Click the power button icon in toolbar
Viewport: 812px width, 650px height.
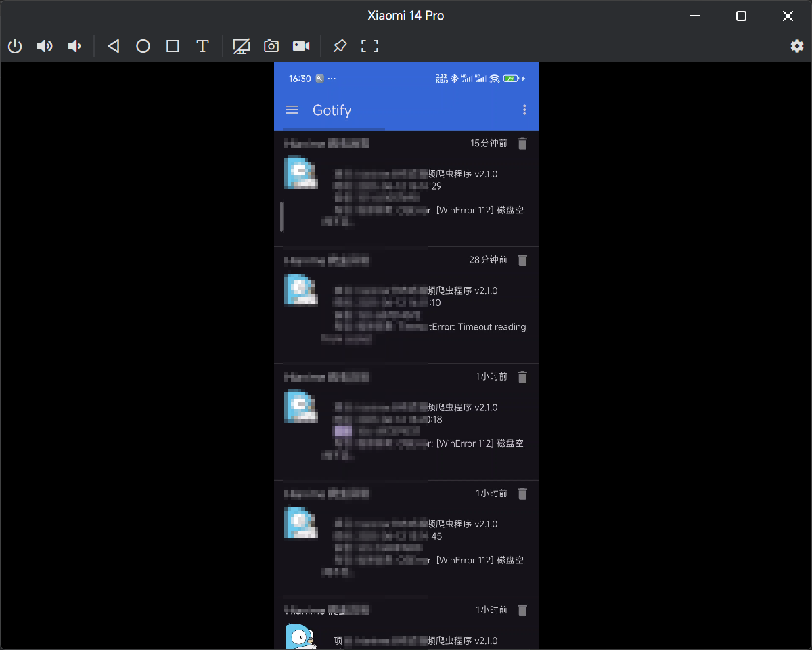[15, 46]
